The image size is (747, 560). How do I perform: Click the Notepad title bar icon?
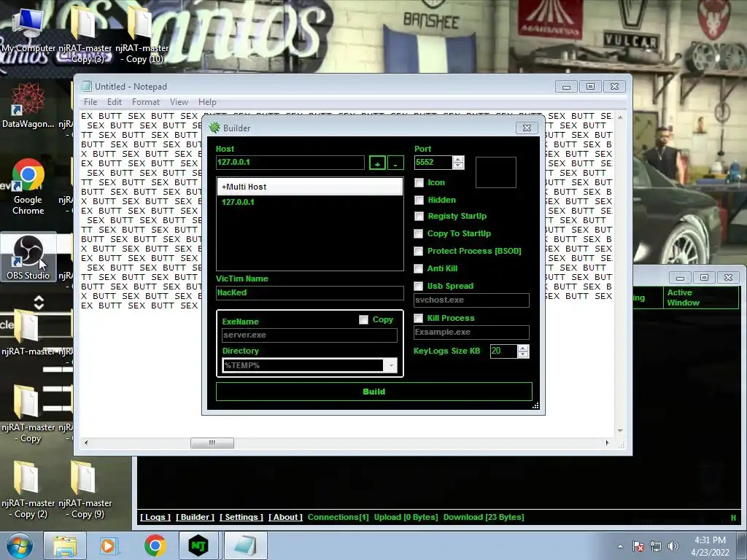tap(86, 86)
